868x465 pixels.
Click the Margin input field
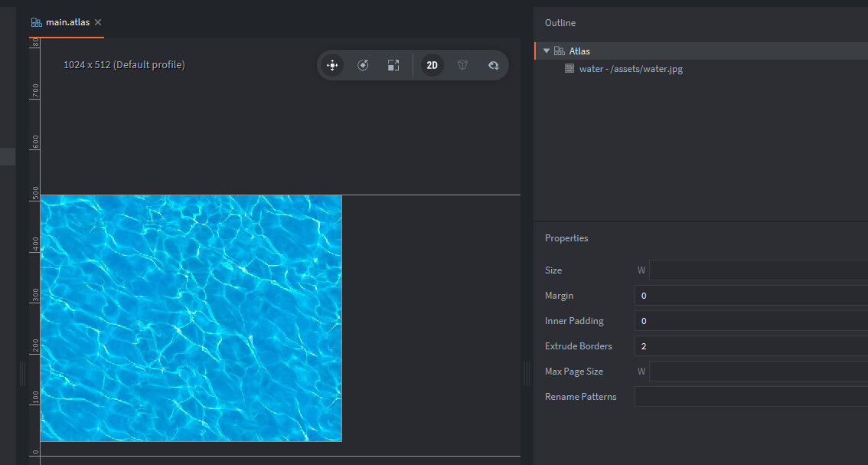click(x=750, y=296)
